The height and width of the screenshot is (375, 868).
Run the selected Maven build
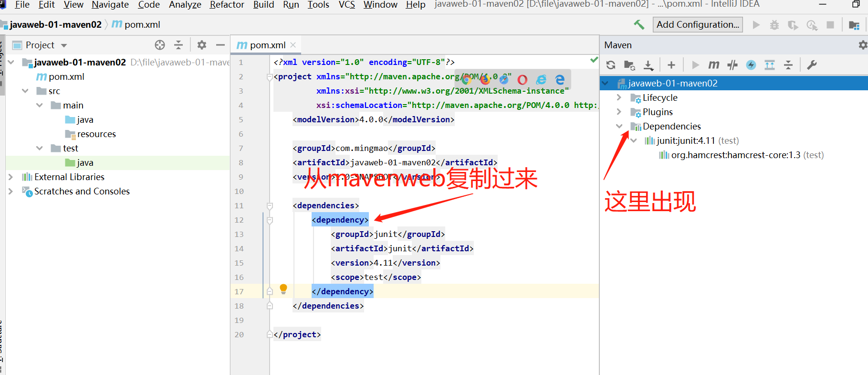pos(695,65)
